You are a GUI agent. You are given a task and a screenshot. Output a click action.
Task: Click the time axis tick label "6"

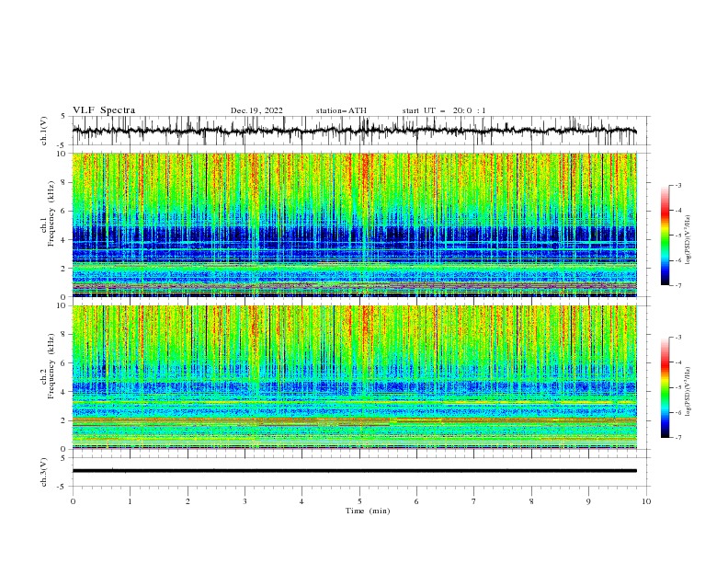(416, 501)
